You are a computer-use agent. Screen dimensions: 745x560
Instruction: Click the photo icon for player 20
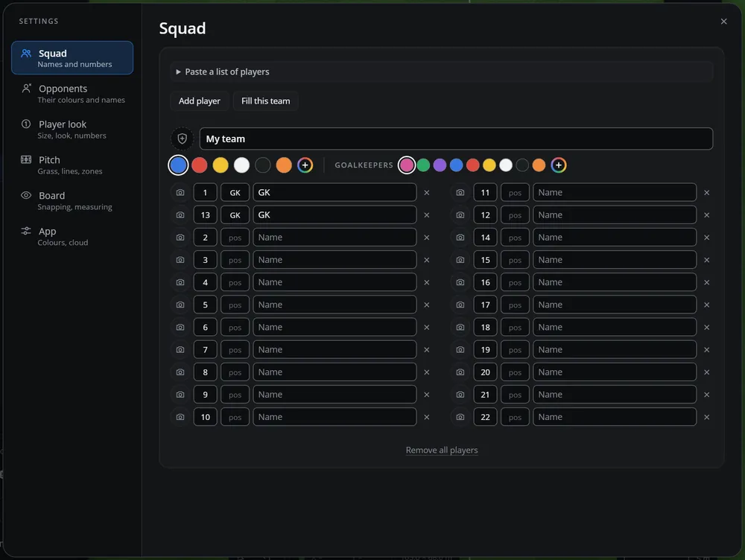tap(460, 372)
